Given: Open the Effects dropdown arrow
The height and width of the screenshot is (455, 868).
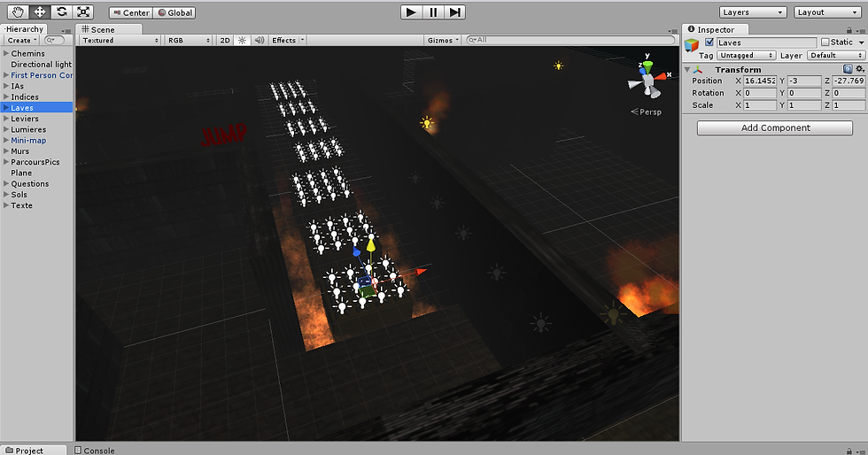Looking at the screenshot, I should (302, 41).
